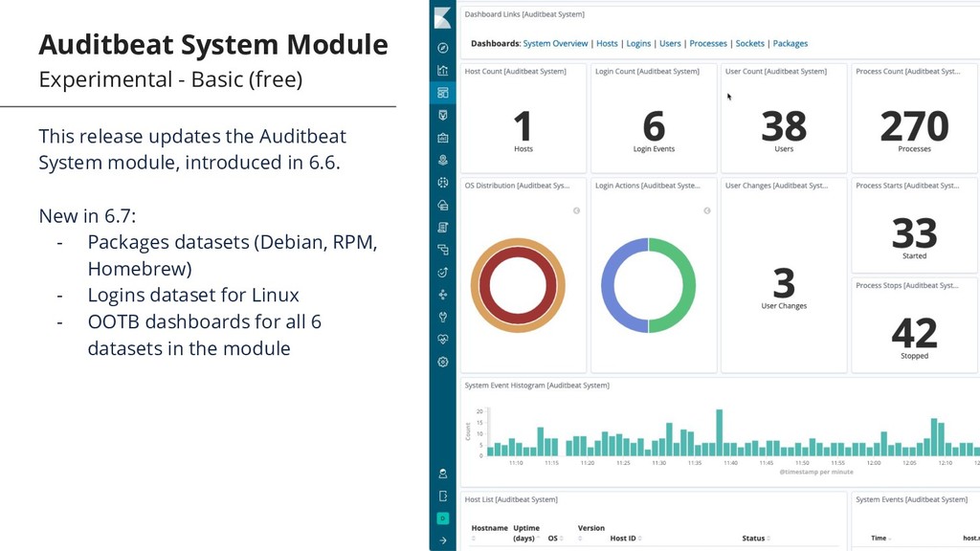Open Infrastructure icon in sidebar

click(442, 205)
